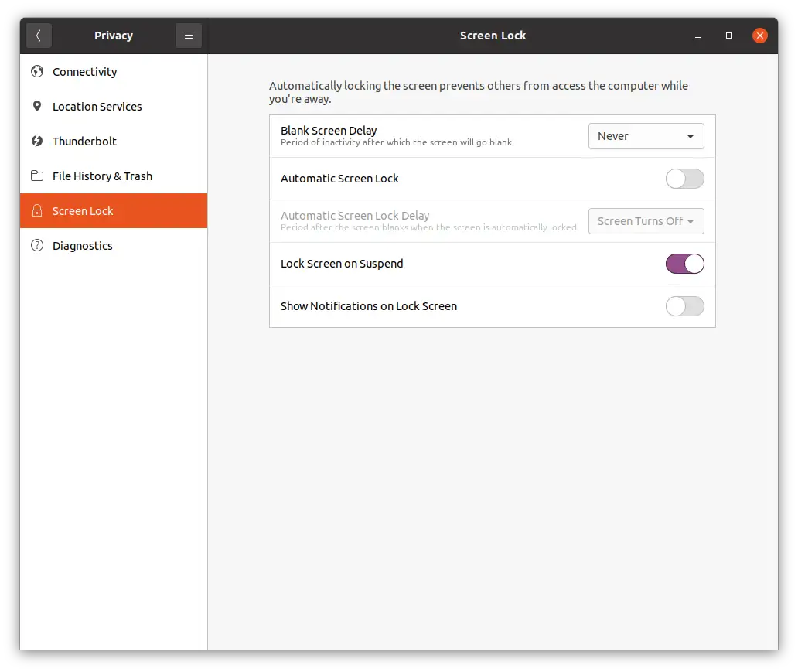The height and width of the screenshot is (672, 798).
Task: Open the Diagnostics panel
Action: (114, 245)
